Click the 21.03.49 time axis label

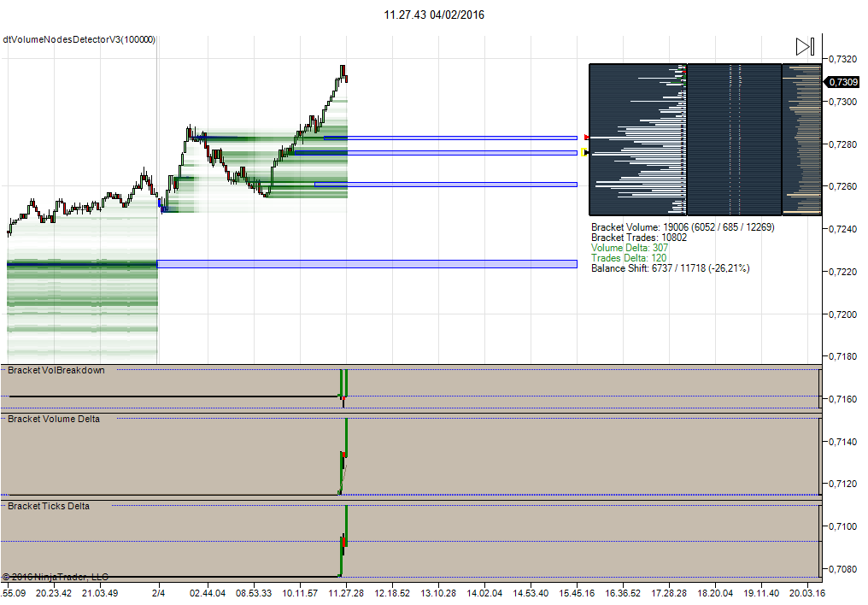point(100,593)
